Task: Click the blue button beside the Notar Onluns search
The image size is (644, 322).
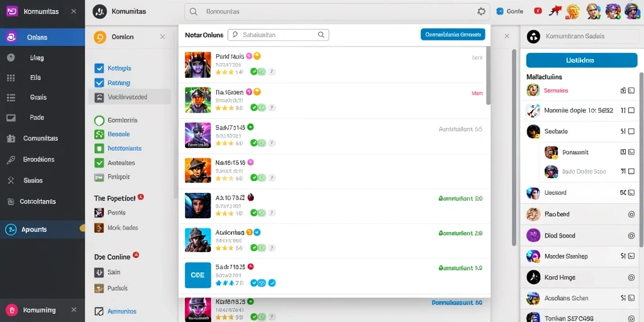Action: coord(453,35)
